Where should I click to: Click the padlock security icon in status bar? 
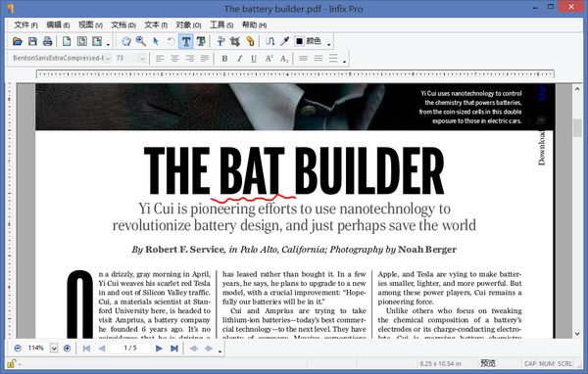11,363
